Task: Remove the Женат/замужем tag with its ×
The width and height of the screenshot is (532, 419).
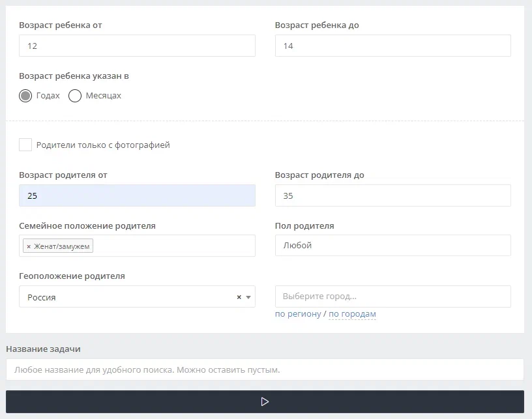Action: click(29, 246)
